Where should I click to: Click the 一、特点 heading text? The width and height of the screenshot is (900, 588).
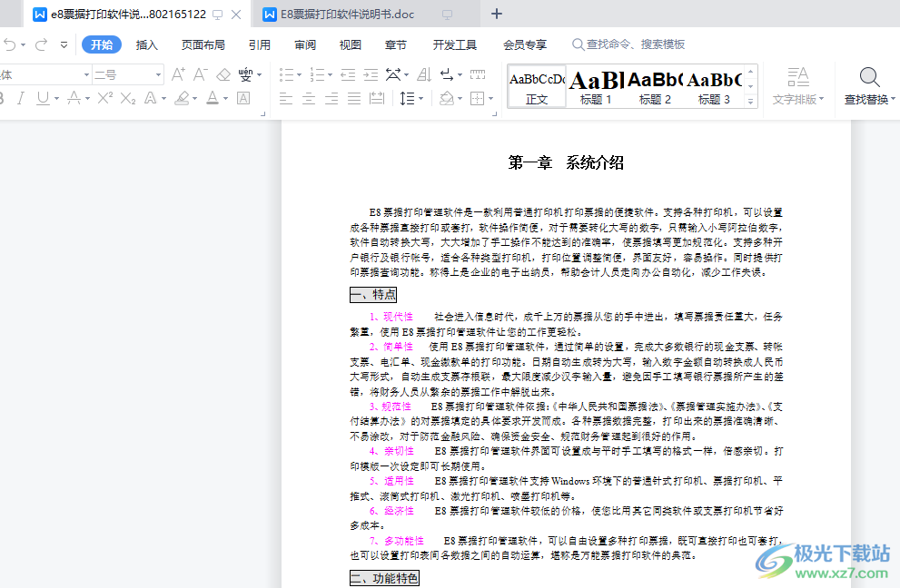373,295
